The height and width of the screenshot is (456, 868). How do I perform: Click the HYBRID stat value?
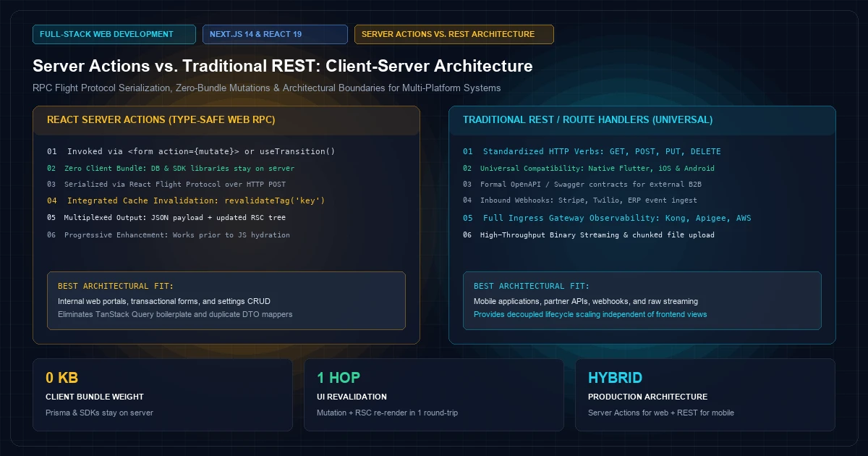615,378
